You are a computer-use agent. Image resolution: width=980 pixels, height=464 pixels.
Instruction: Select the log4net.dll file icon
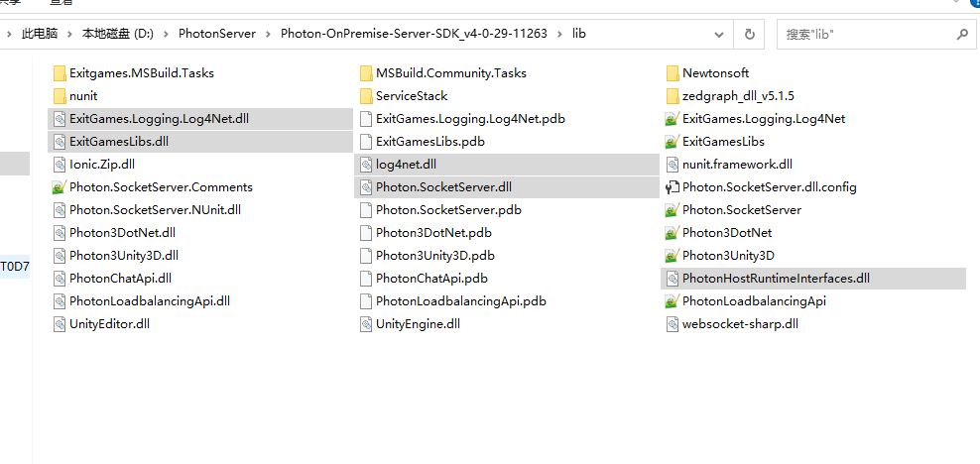pyautogui.click(x=366, y=165)
